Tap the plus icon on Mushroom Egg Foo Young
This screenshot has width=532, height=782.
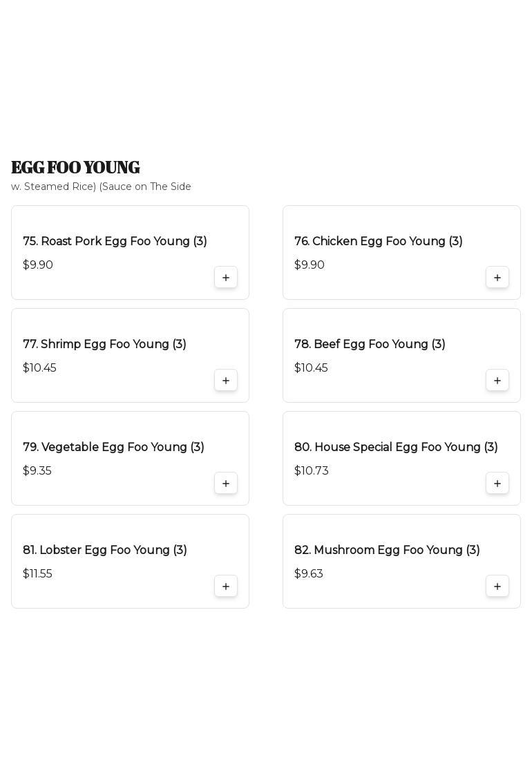(x=497, y=586)
